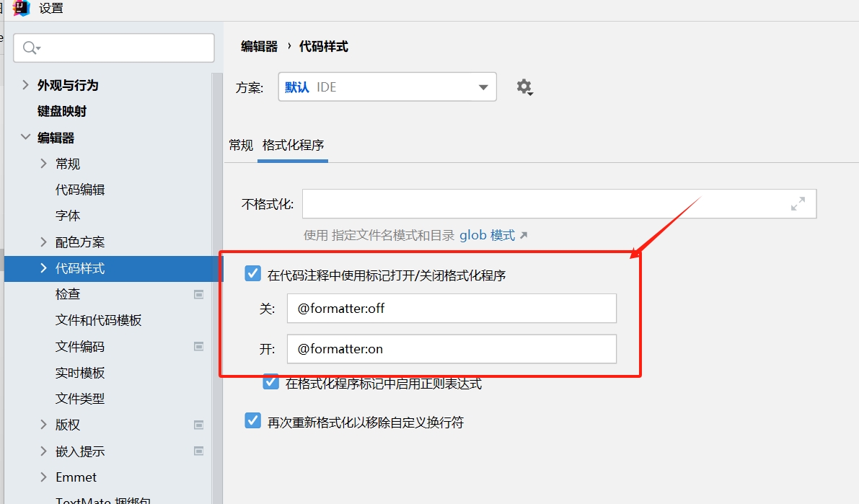
Task: Expand the 外观与行为 tree node
Action: click(25, 84)
